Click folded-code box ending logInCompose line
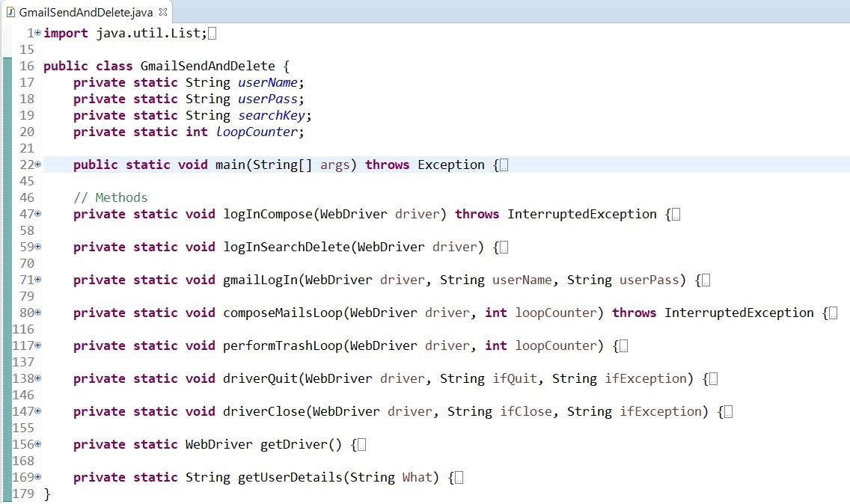The image size is (850, 504). [676, 215]
